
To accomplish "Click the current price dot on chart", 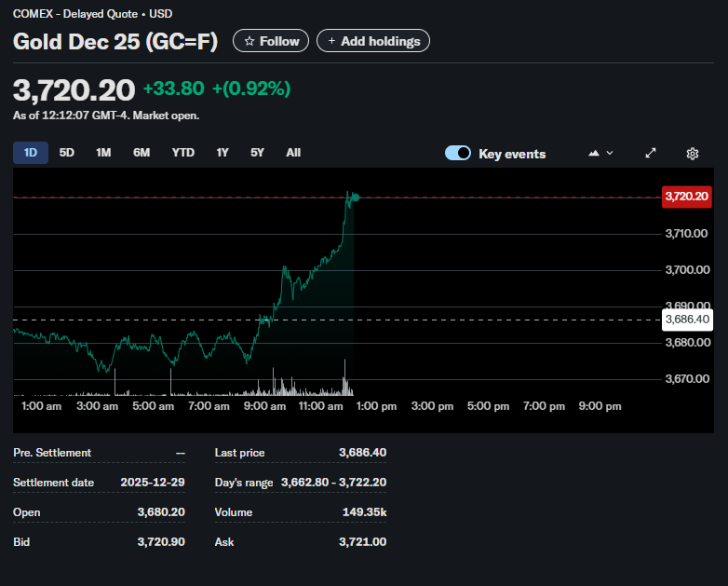I will (356, 198).
